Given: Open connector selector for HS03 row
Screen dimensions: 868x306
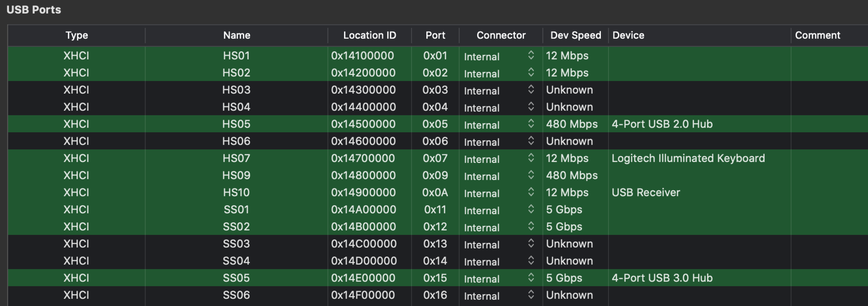Looking at the screenshot, I should tap(531, 90).
